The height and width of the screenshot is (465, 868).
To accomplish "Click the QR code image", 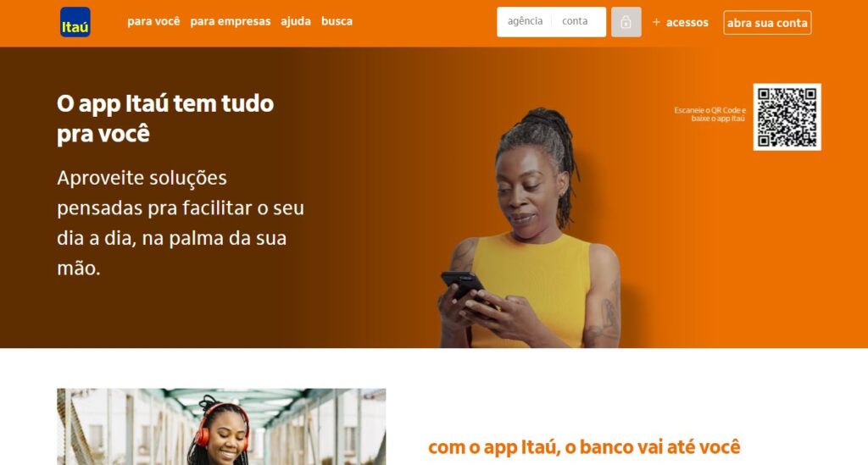I will pos(787,117).
